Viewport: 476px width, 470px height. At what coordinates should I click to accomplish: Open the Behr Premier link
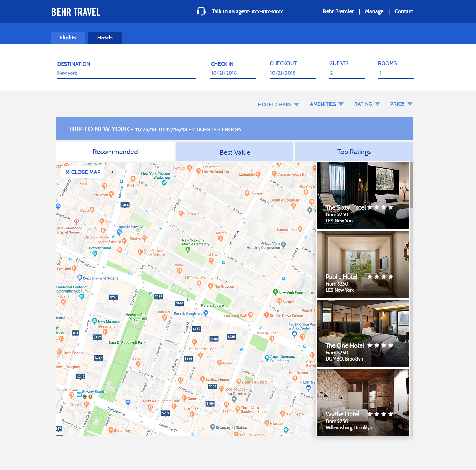(x=338, y=12)
